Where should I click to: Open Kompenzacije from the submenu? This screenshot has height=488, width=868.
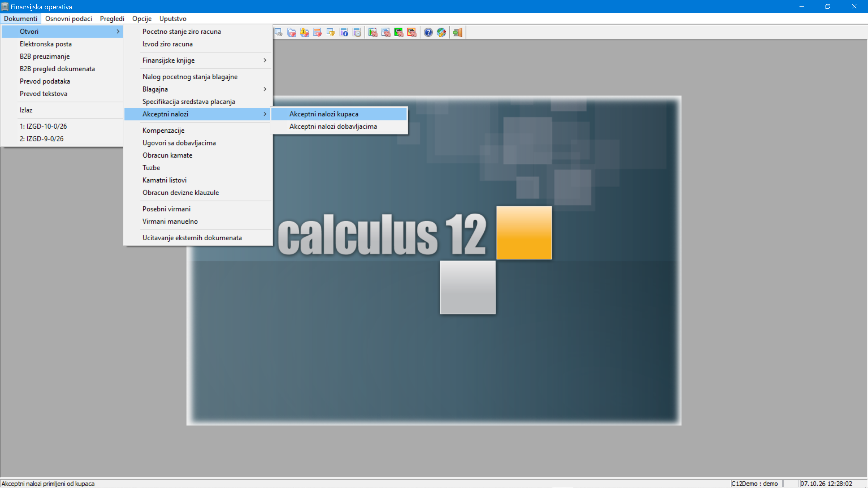[x=198, y=130]
